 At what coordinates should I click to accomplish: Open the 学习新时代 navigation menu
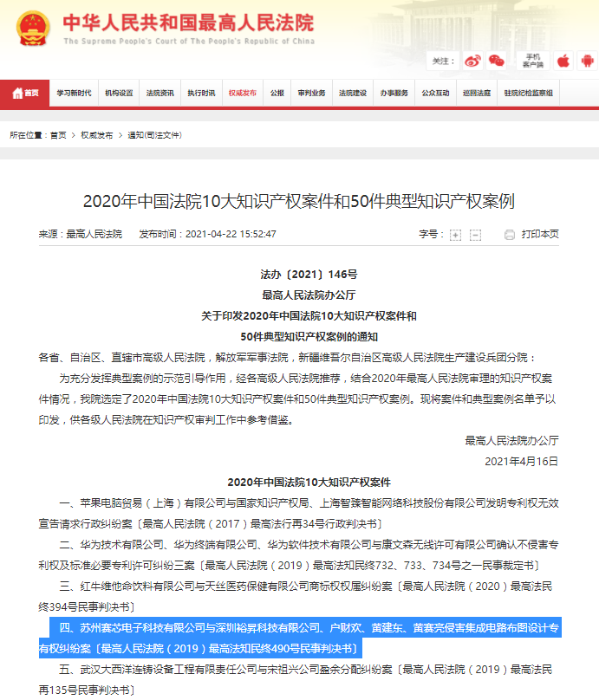(74, 94)
